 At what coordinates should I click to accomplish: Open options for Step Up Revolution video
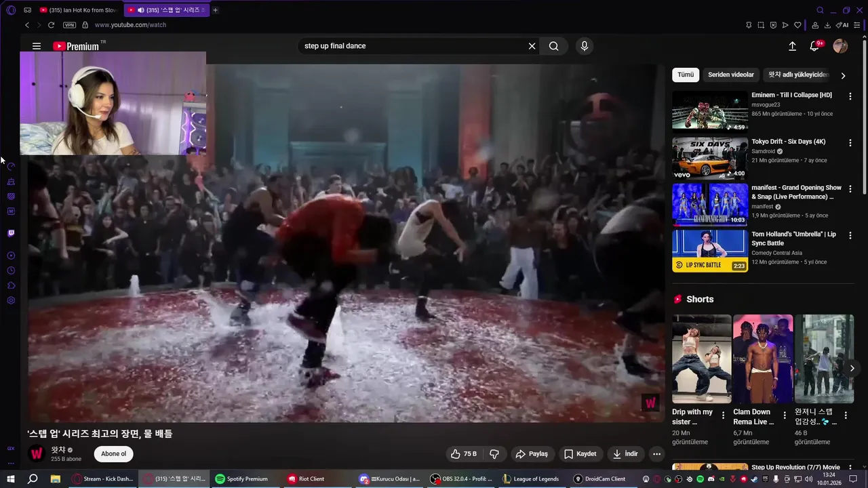[850, 468]
